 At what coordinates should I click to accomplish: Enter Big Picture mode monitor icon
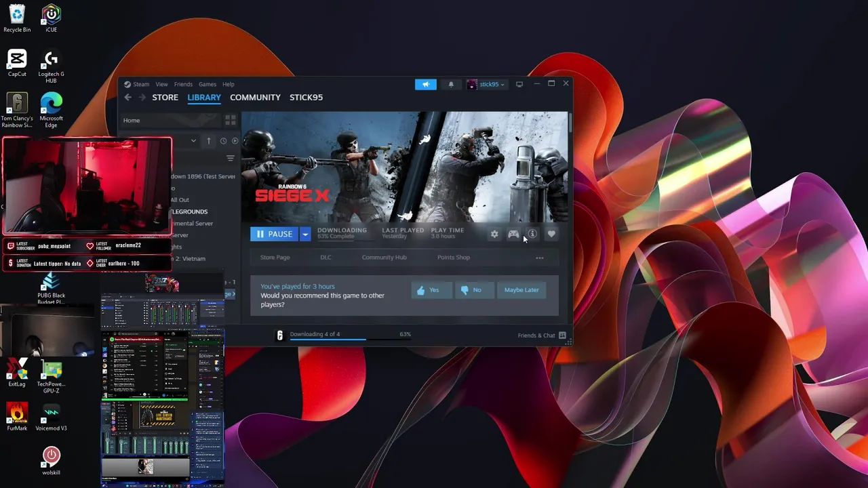tap(519, 84)
